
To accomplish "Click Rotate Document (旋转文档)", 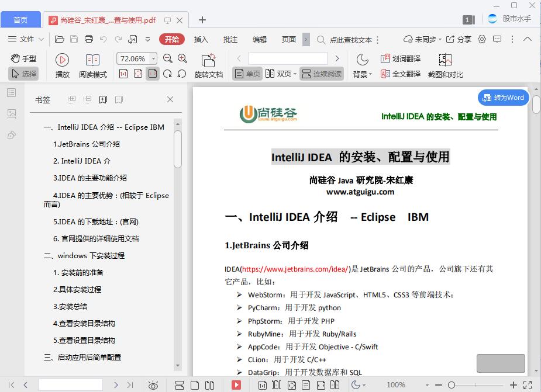I will (208, 66).
